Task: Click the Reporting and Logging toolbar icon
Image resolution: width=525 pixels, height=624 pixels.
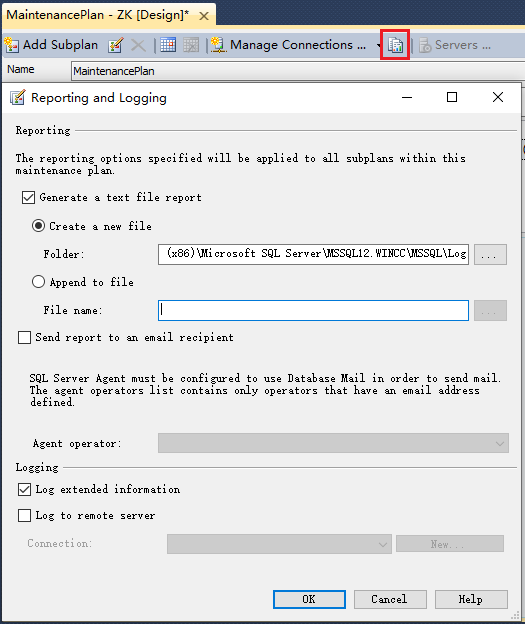Action: point(395,45)
